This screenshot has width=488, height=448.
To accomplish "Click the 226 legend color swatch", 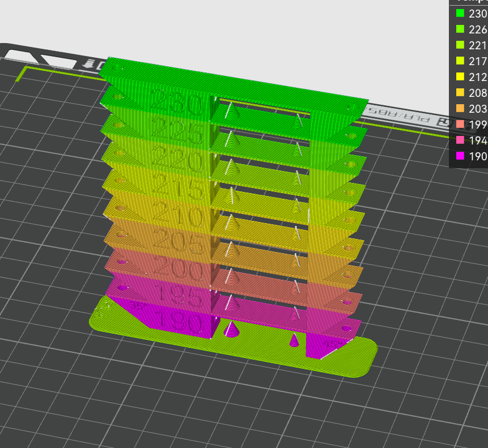I will 460,29.
